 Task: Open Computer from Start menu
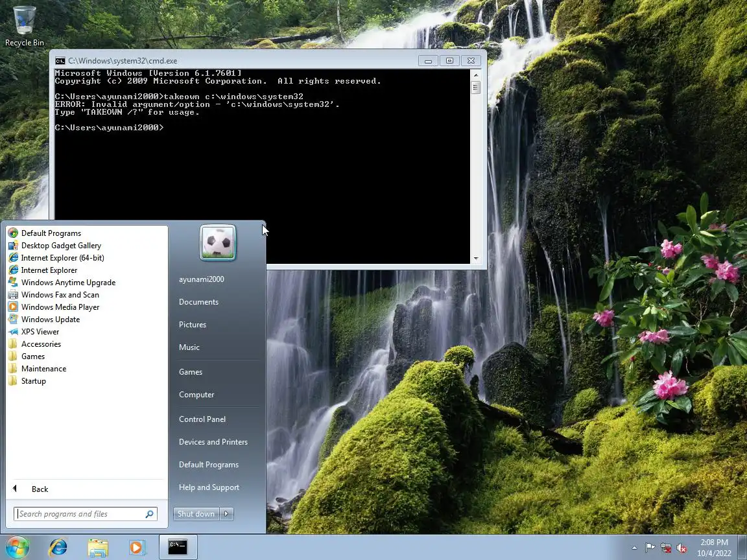(x=196, y=394)
